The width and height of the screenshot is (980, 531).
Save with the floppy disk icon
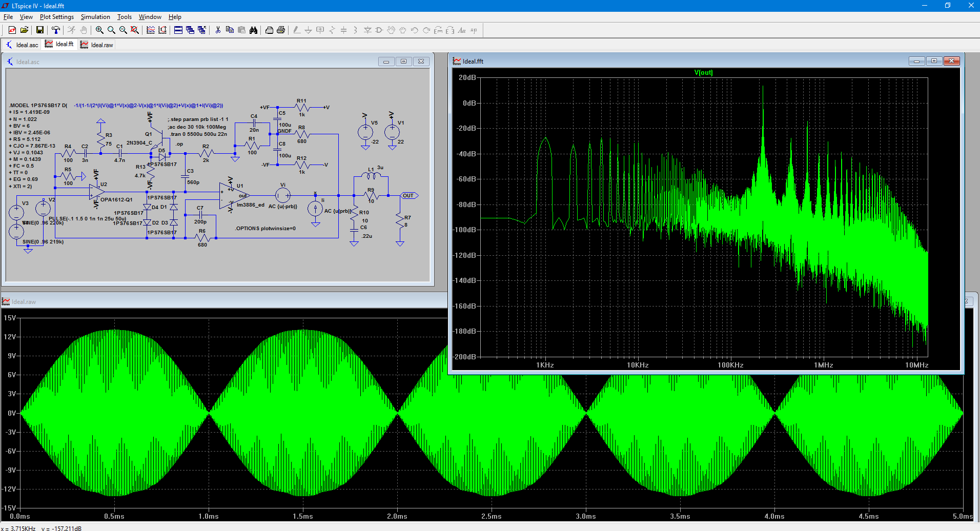(39, 30)
